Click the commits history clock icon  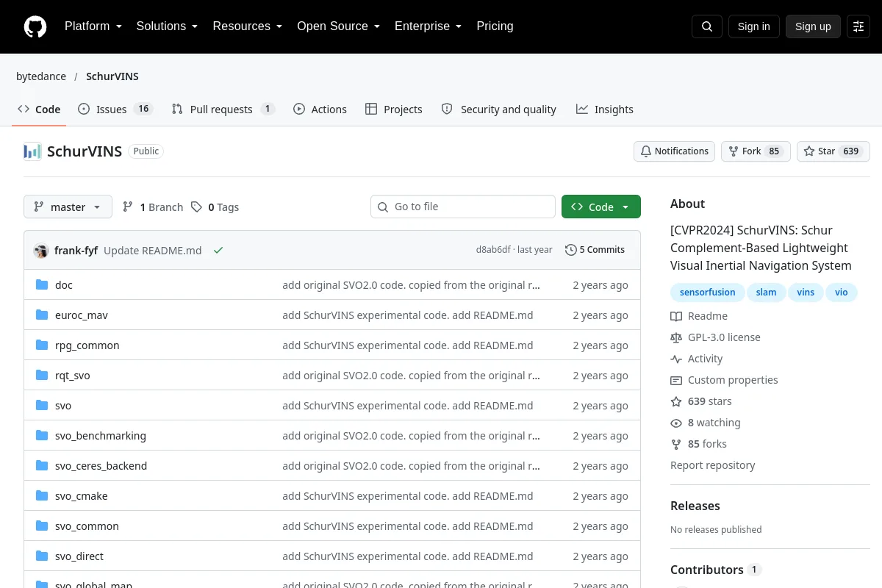coord(570,250)
